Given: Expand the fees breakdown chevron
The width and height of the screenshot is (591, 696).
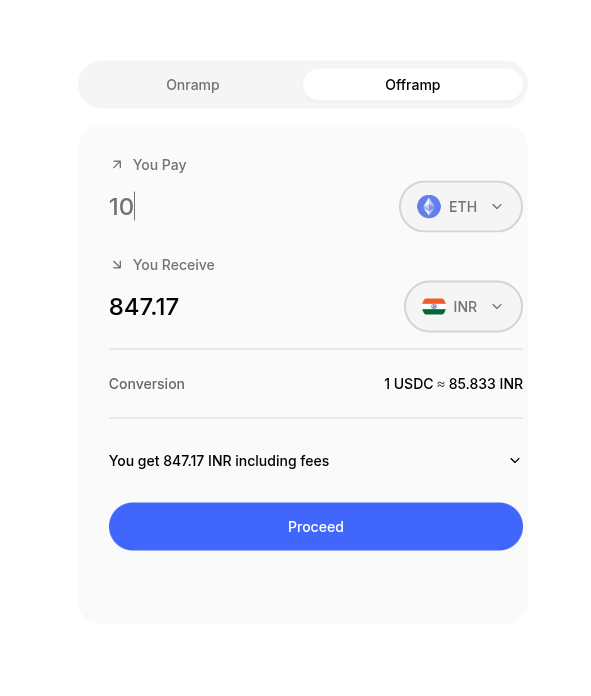Looking at the screenshot, I should tap(515, 461).
